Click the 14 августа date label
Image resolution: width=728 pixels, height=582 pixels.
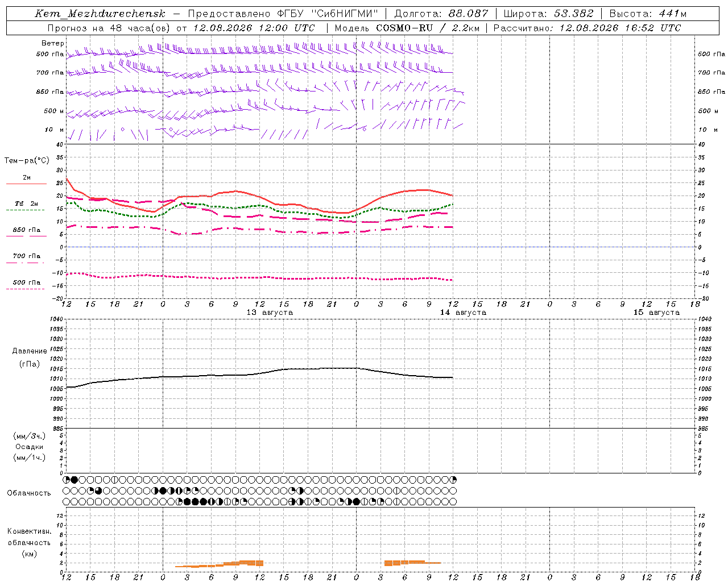click(x=463, y=312)
